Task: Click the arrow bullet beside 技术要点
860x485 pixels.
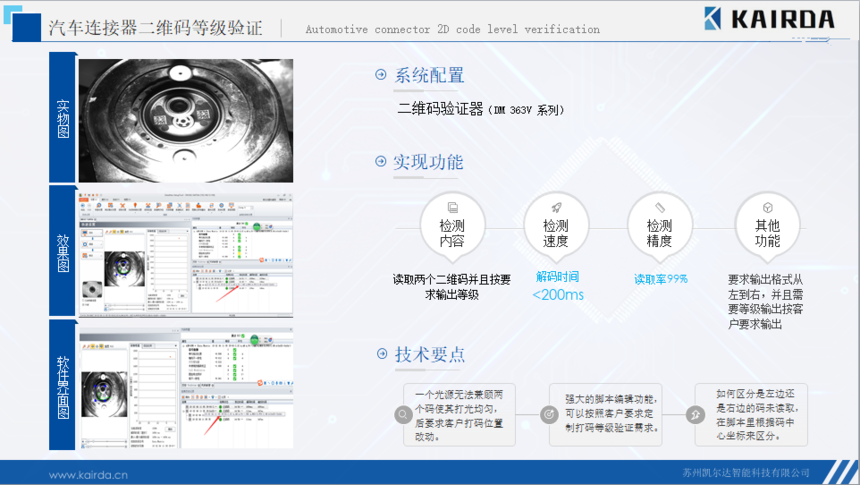Action: pyautogui.click(x=382, y=353)
